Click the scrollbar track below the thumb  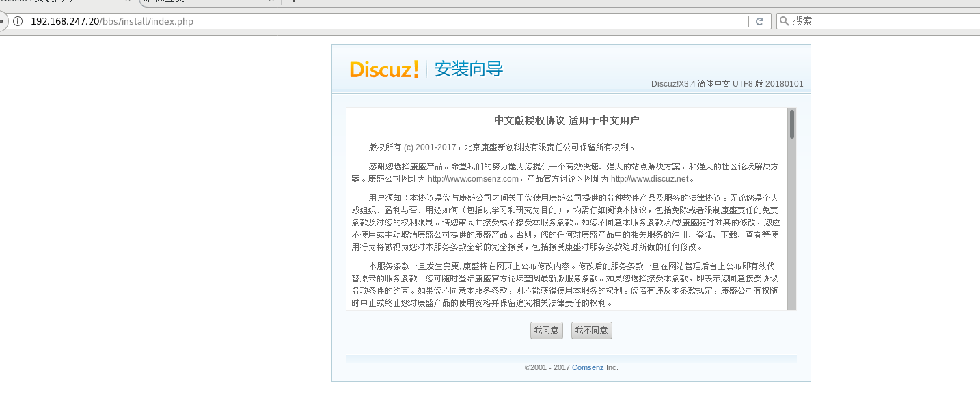tap(791, 225)
